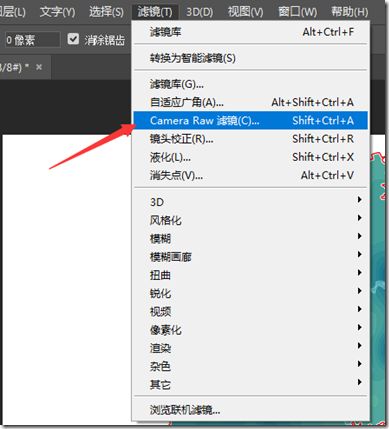Expand the 模糊画廊 submenu
389x429 pixels.
pyautogui.click(x=251, y=257)
